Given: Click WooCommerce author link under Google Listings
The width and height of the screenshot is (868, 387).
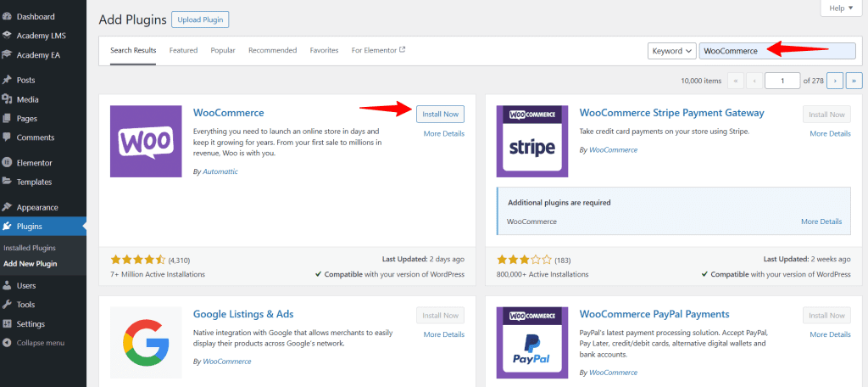Looking at the screenshot, I should pyautogui.click(x=227, y=362).
